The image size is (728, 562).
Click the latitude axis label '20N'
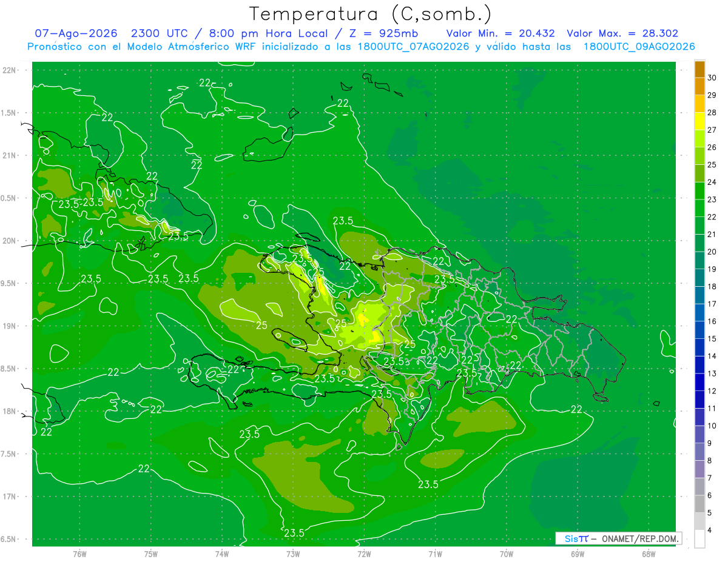point(10,241)
